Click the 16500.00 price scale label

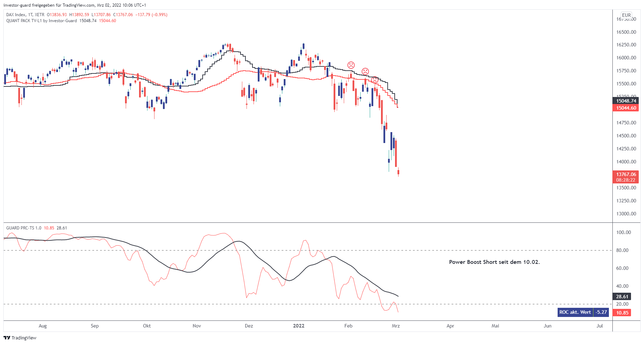(626, 32)
